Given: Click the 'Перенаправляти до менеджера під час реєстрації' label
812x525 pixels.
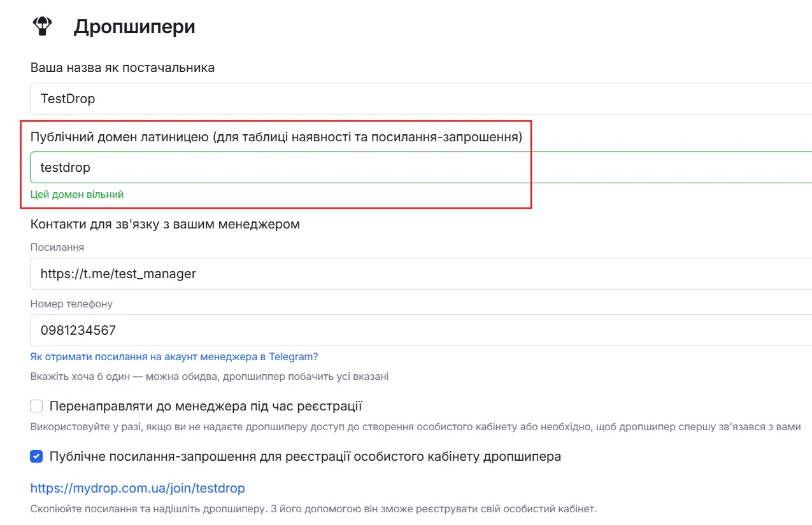Looking at the screenshot, I should coord(206,406).
